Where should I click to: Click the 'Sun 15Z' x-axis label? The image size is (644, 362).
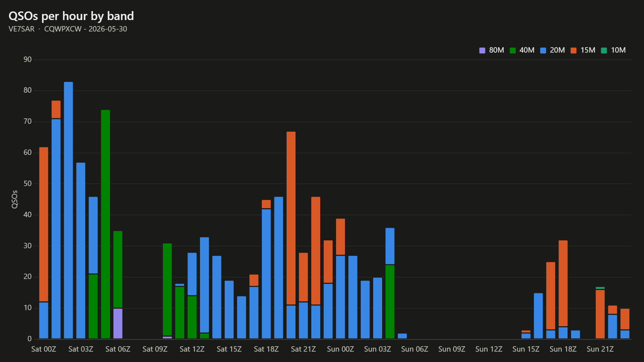tap(526, 349)
